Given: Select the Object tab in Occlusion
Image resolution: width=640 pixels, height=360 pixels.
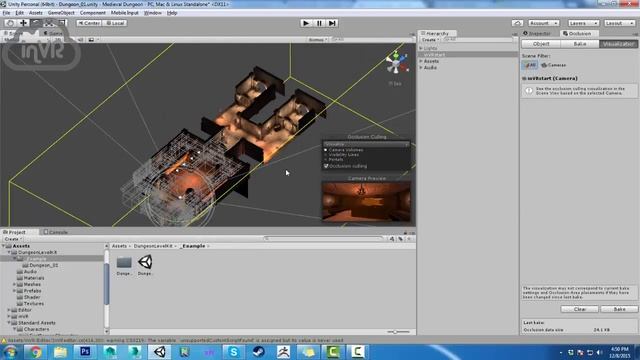Looking at the screenshot, I should tap(541, 44).
